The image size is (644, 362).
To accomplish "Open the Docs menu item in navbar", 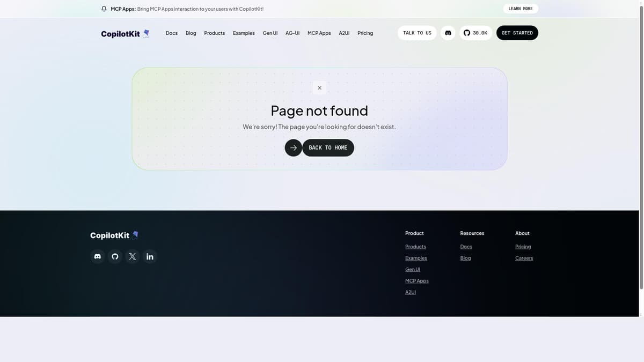I will pyautogui.click(x=172, y=33).
